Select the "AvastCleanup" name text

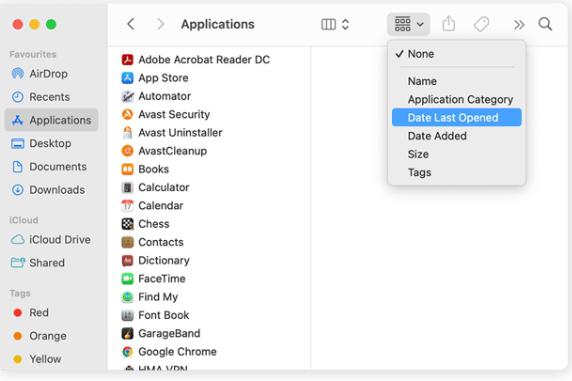coord(173,151)
